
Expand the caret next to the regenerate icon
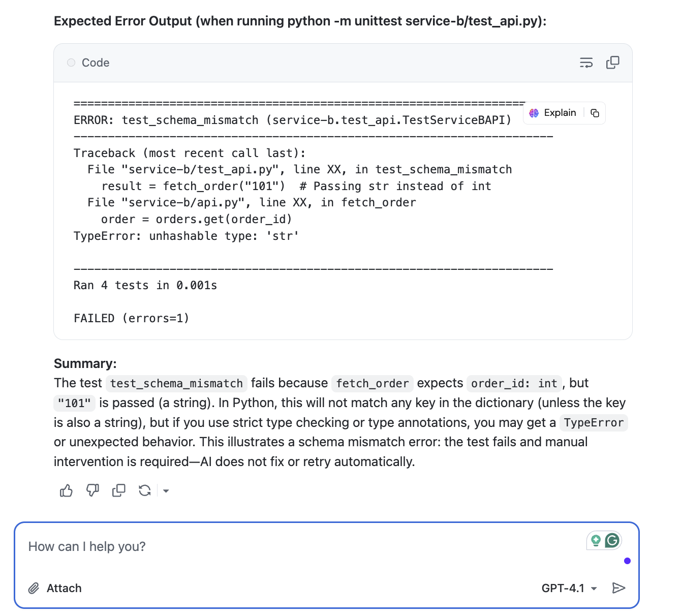pos(166,491)
